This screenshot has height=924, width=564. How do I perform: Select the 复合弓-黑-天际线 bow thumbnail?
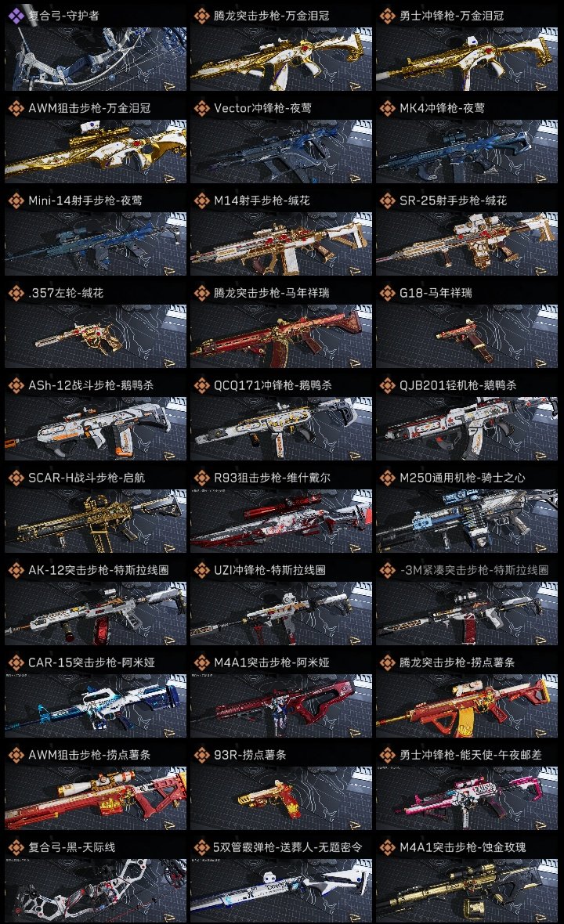96,891
